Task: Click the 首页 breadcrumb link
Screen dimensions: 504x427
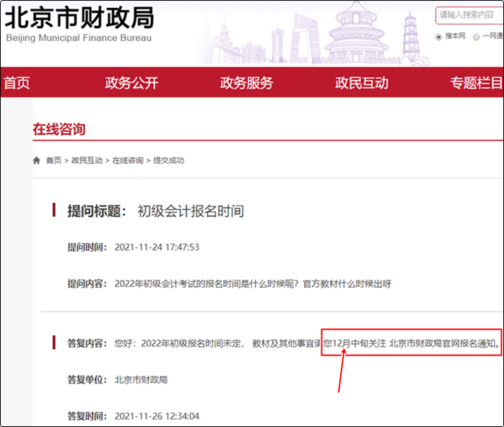Action: (53, 160)
